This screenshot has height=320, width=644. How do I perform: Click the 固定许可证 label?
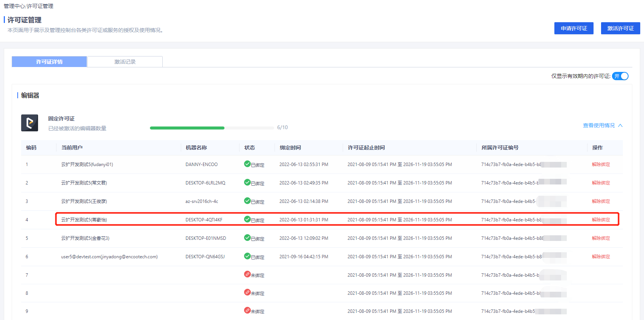point(61,119)
